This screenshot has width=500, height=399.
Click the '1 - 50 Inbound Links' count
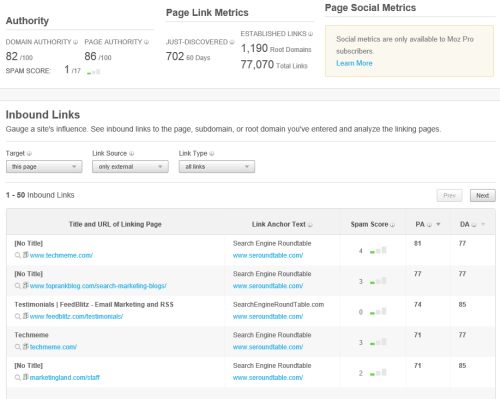point(40,195)
